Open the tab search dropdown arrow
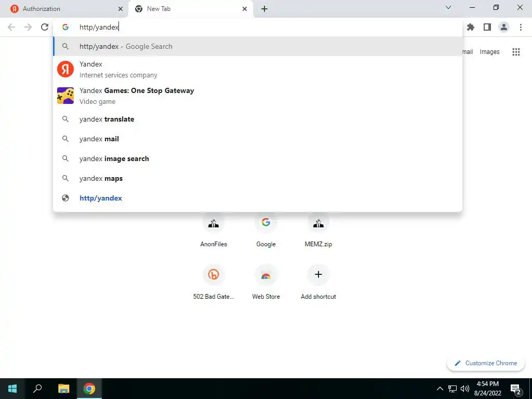532x399 pixels. [x=448, y=7]
